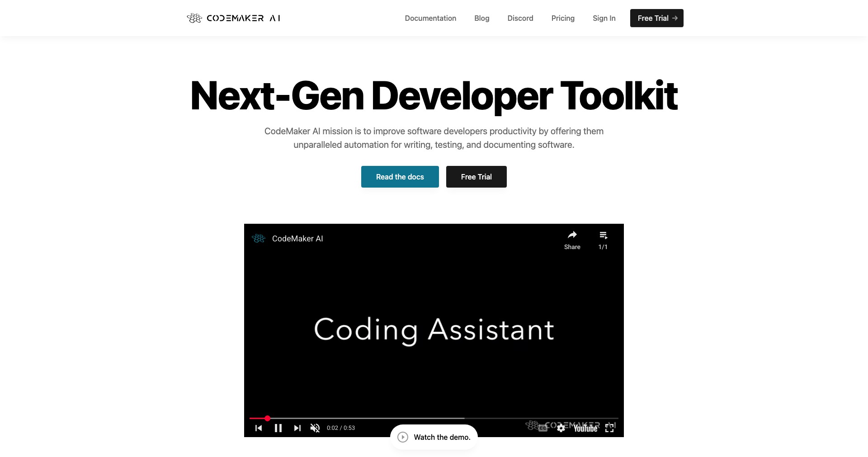Click the Watch the demo pill
Viewport: 868px width, 457px height.
[434, 437]
